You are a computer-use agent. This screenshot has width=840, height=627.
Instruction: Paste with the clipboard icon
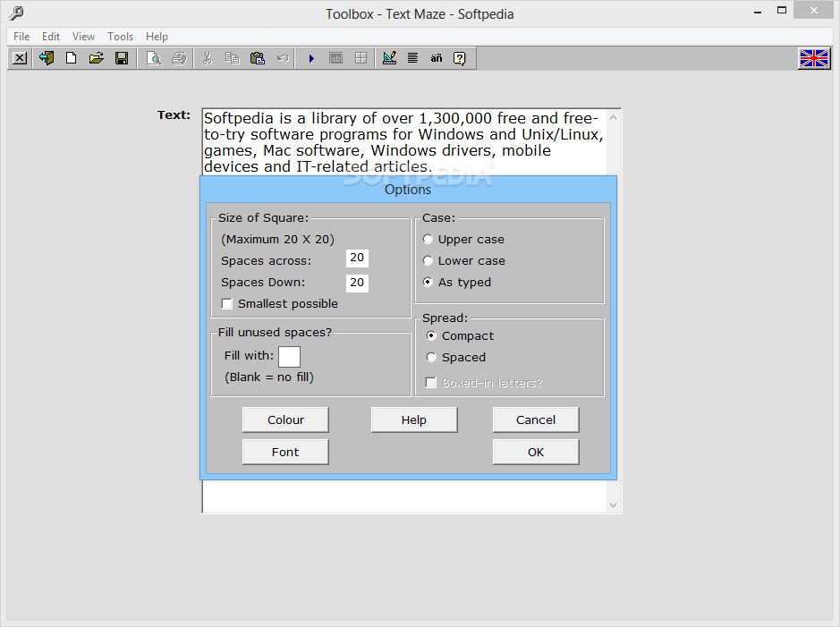[x=258, y=58]
